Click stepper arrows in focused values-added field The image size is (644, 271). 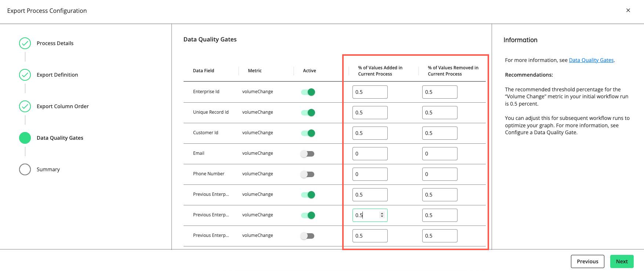coord(382,215)
